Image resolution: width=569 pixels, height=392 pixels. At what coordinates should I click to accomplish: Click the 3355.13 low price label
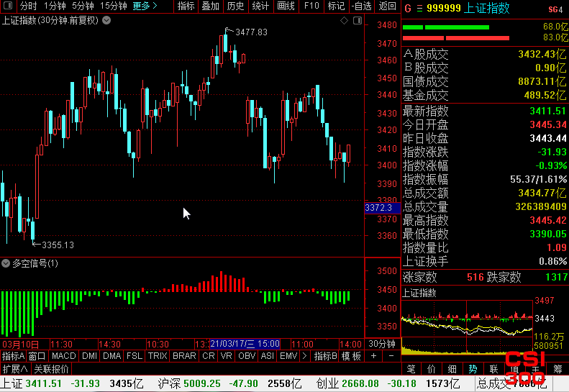(x=58, y=245)
